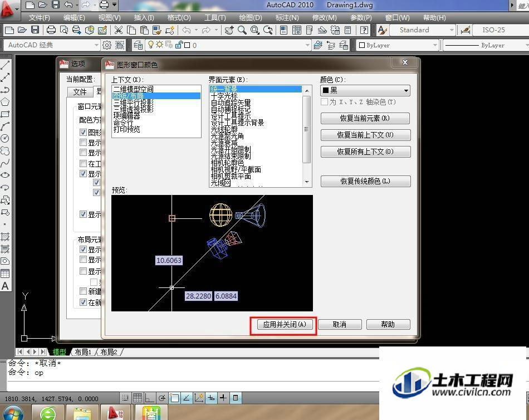
Task: Open the file explorer taskbar icon
Action: click(x=82, y=413)
